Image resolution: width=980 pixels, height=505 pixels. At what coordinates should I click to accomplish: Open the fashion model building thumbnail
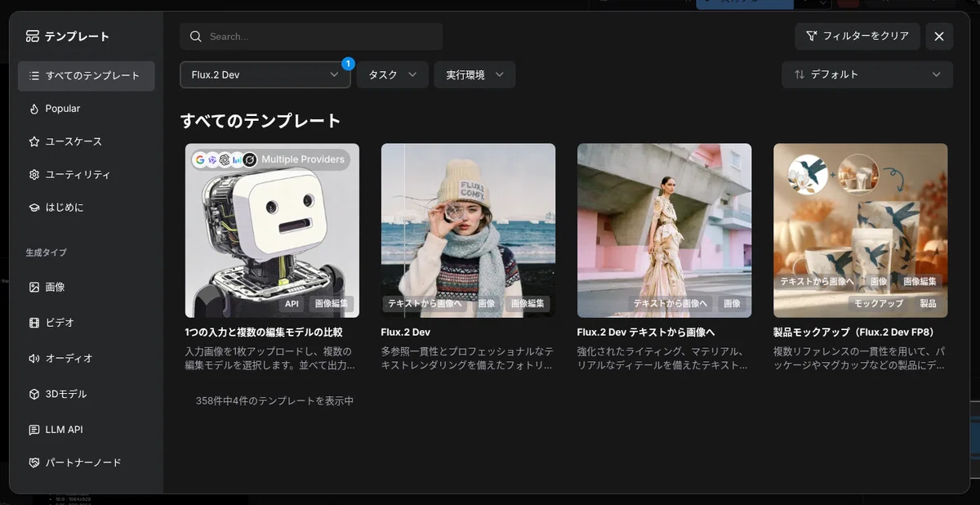pyautogui.click(x=664, y=230)
